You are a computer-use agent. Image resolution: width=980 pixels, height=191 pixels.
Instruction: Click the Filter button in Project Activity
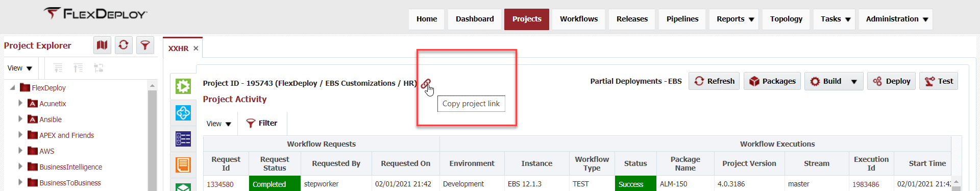[262, 123]
